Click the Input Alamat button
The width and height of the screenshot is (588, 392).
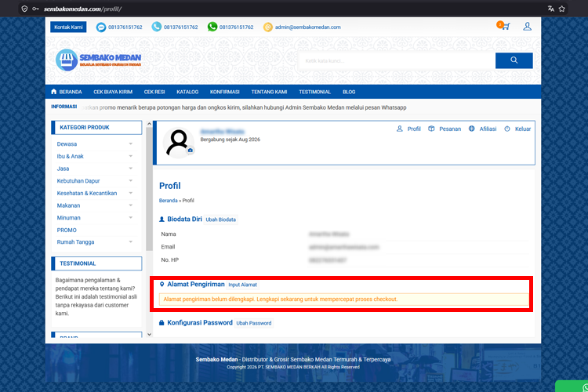pyautogui.click(x=242, y=285)
